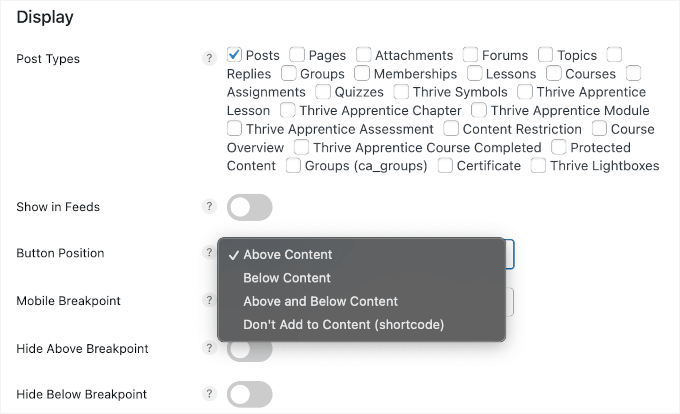Click help icon beside Hide Above Breakpoint
The height and width of the screenshot is (414, 680).
209,348
